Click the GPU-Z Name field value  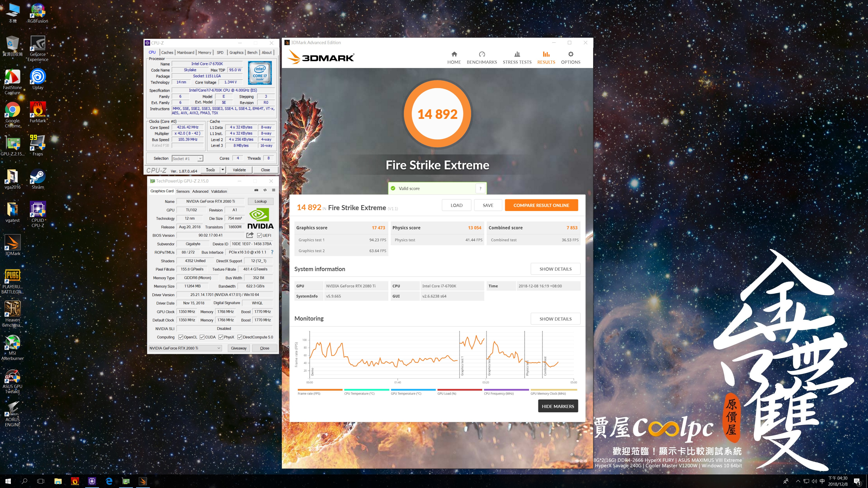click(x=211, y=201)
